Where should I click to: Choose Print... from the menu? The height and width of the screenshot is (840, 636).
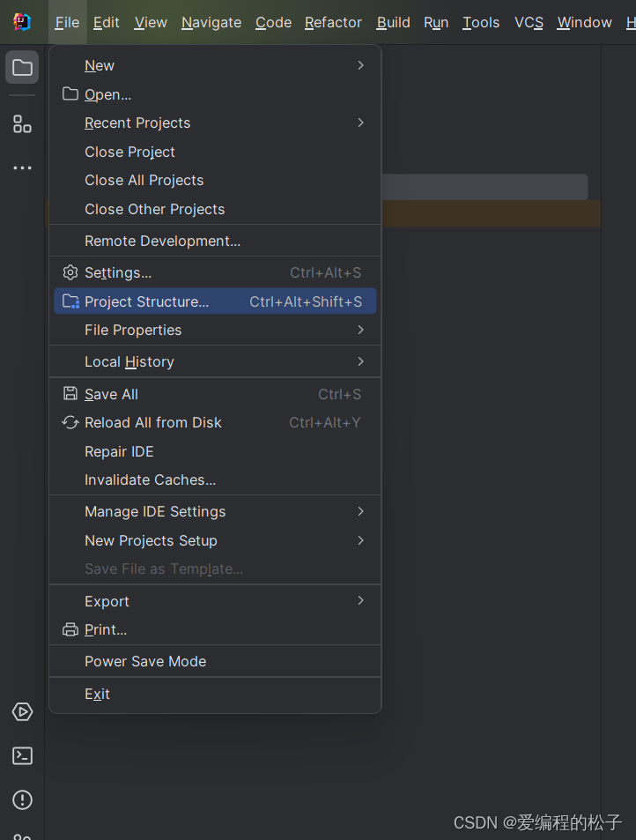point(215,629)
